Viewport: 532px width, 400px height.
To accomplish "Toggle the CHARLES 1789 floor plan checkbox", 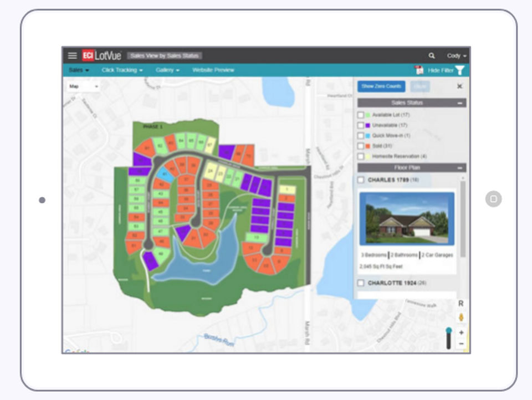I will click(361, 180).
